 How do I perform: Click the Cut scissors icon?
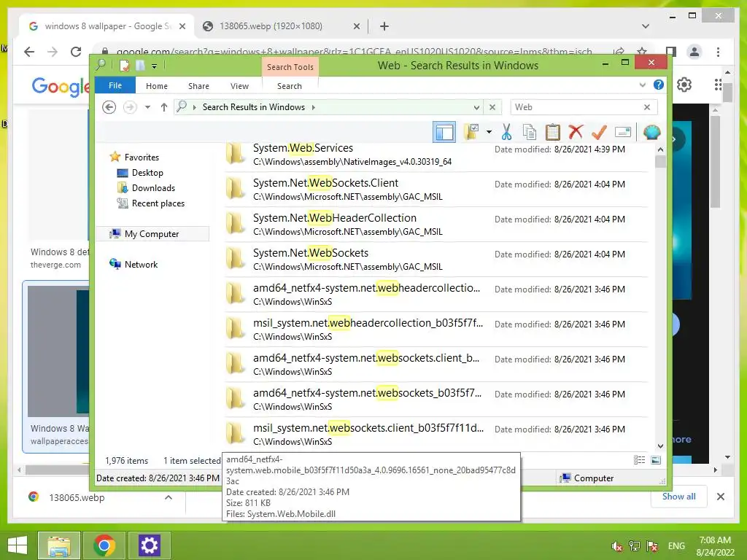point(506,132)
